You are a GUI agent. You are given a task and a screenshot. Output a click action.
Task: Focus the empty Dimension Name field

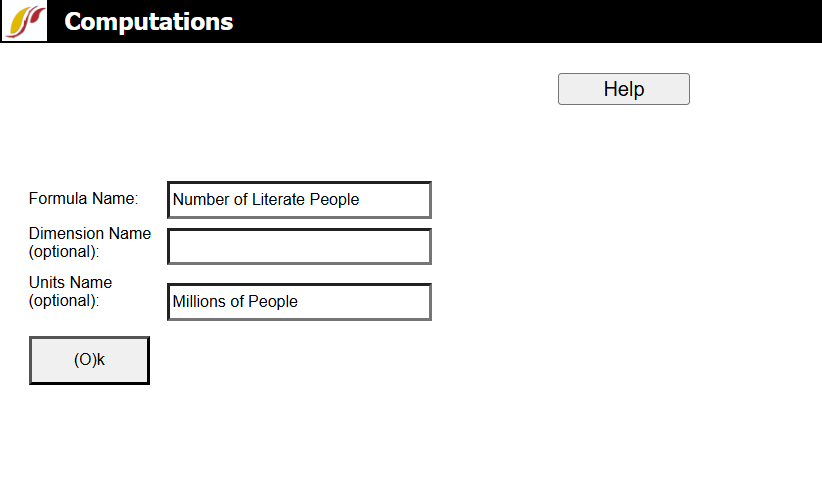coord(299,246)
